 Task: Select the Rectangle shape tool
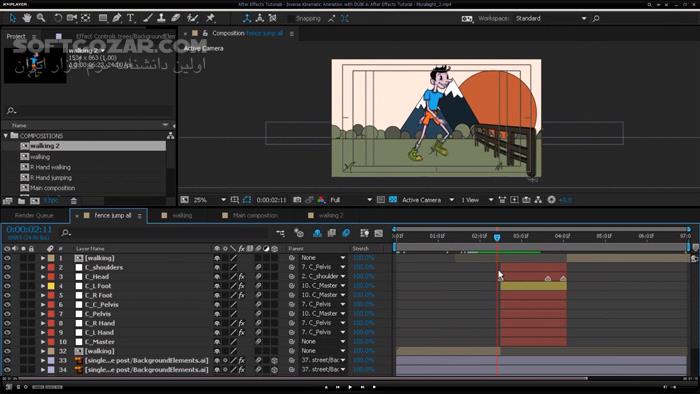(x=103, y=18)
